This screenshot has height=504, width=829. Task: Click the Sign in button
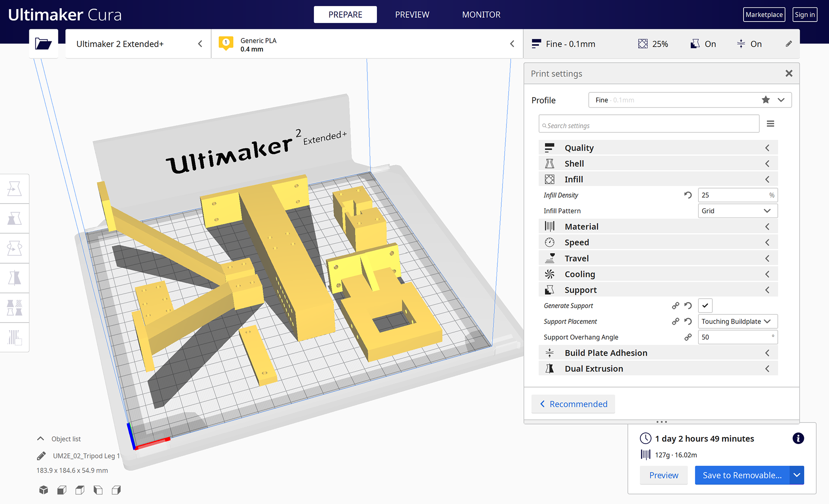[x=805, y=15]
